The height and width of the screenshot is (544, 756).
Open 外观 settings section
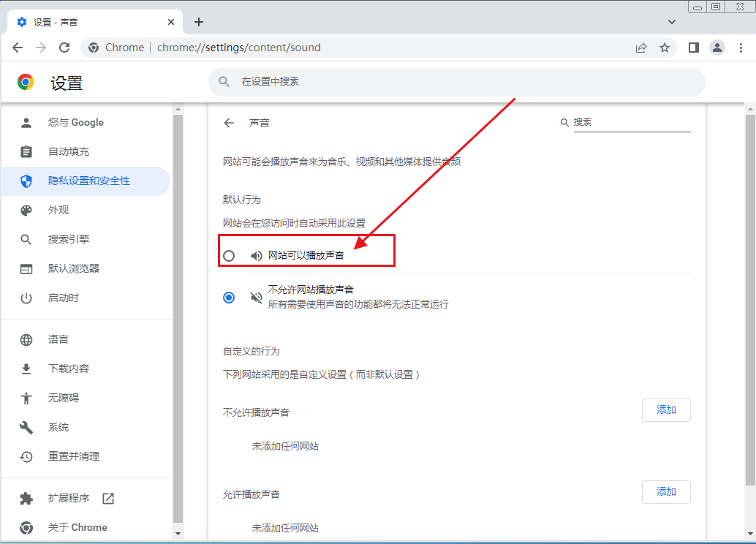[87, 211]
